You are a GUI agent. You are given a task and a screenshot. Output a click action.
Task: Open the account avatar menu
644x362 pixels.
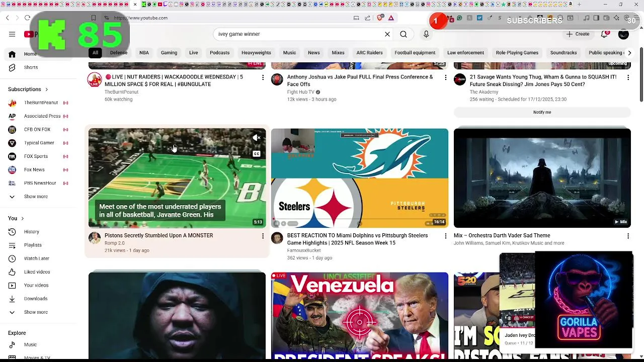[623, 34]
